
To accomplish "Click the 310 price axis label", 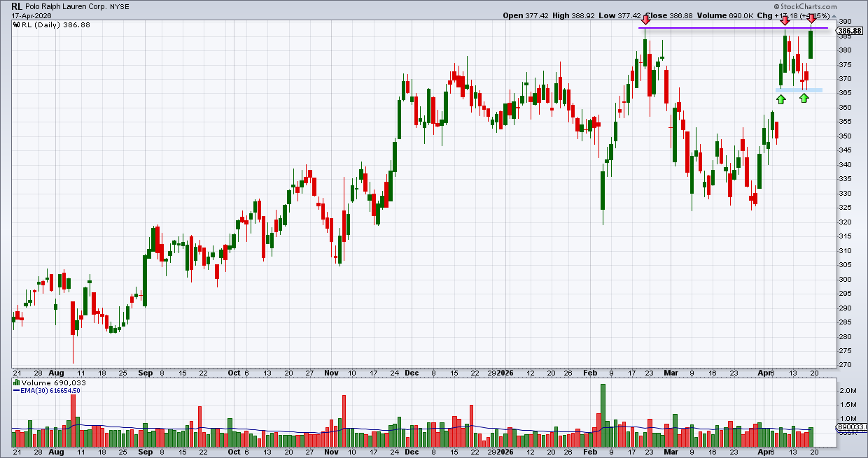I will click(846, 251).
